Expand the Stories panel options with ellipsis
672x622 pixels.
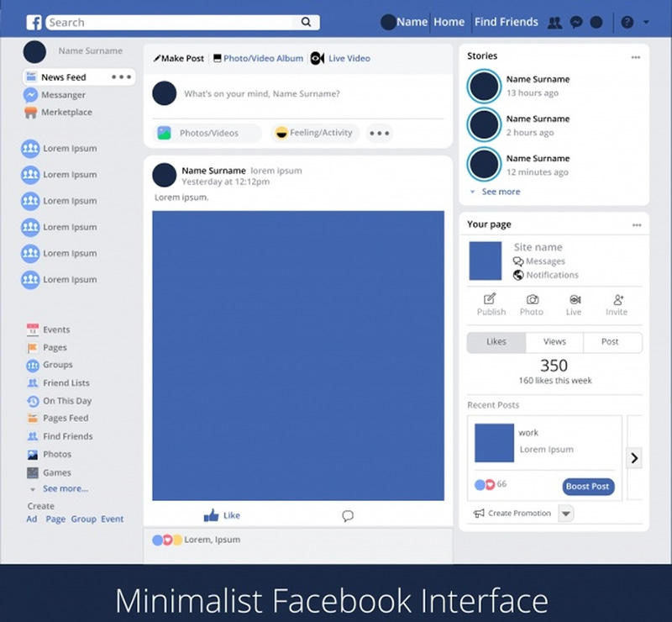pos(635,56)
